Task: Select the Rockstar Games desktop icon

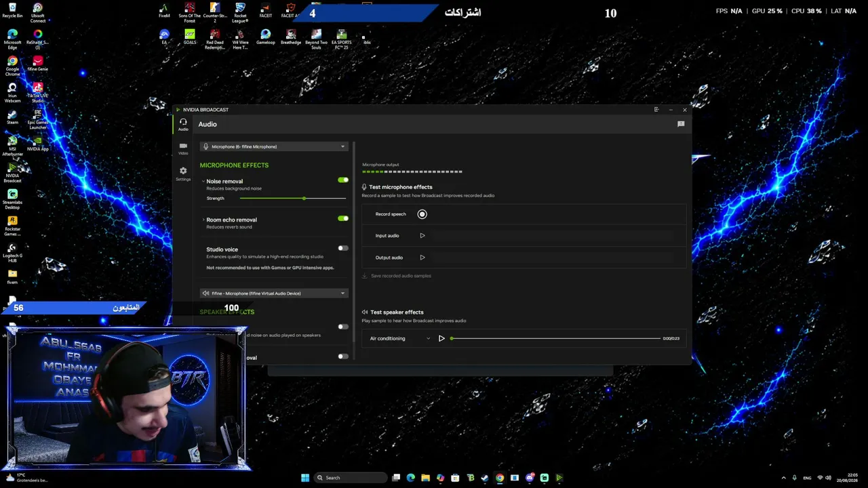Action: click(12, 226)
